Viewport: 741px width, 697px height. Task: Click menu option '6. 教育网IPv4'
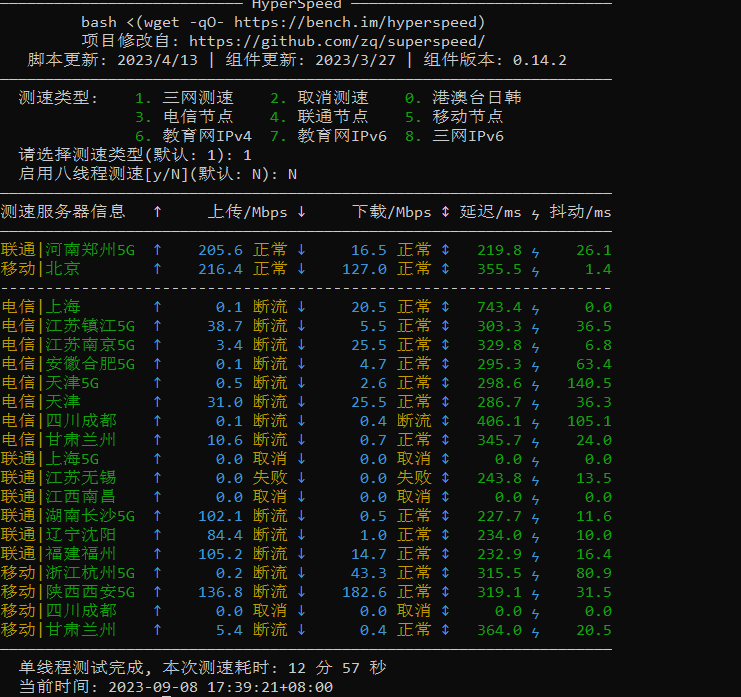pyautogui.click(x=193, y=136)
